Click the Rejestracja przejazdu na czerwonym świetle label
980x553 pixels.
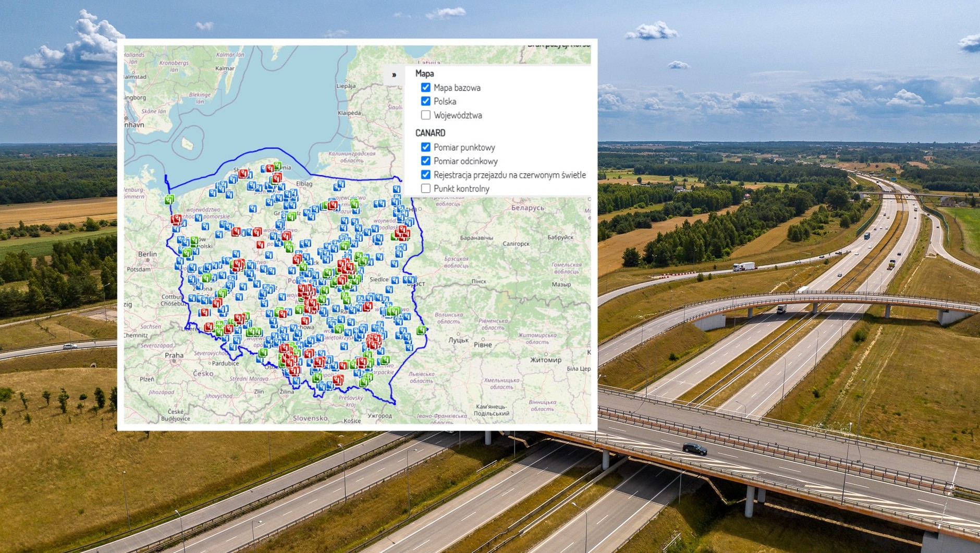[509, 175]
